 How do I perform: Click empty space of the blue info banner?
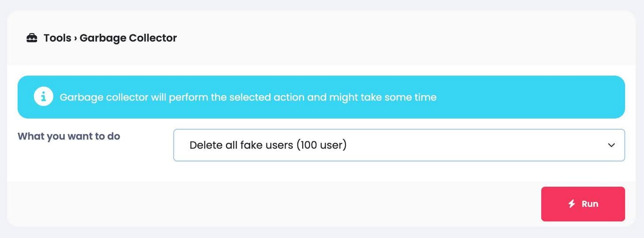tap(530, 97)
